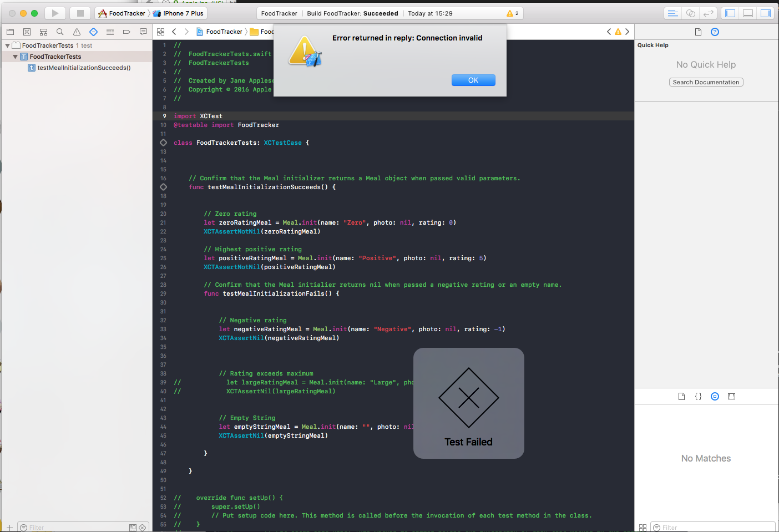Choose the iPhone 7 Plus destination
Screen dimensions: 779x532
pyautogui.click(x=179, y=13)
